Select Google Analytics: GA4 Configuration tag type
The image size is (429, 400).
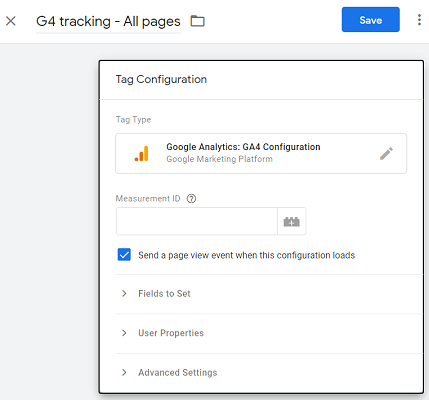point(261,153)
